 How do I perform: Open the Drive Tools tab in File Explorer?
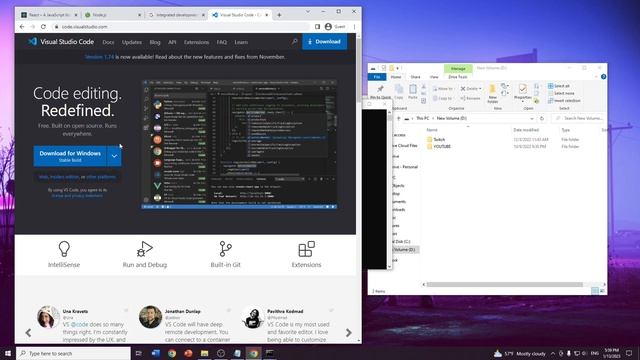[x=458, y=77]
